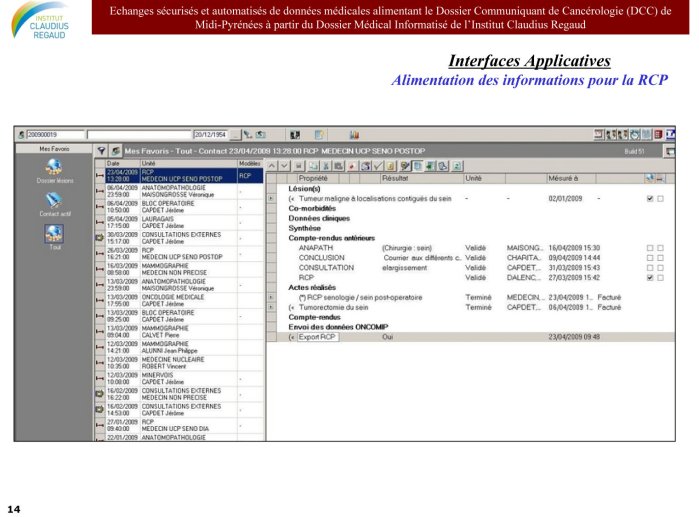The width and height of the screenshot is (699, 517).
Task: Click the red eraser icon in the detail toolbar
Action: [352, 166]
